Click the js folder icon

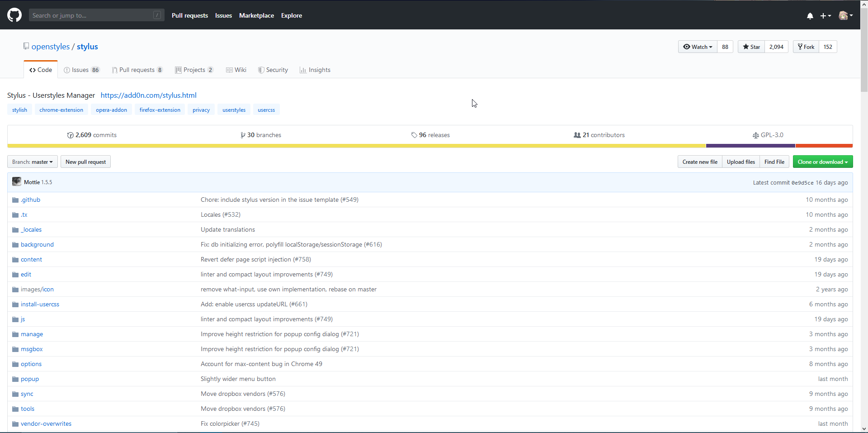click(x=15, y=319)
